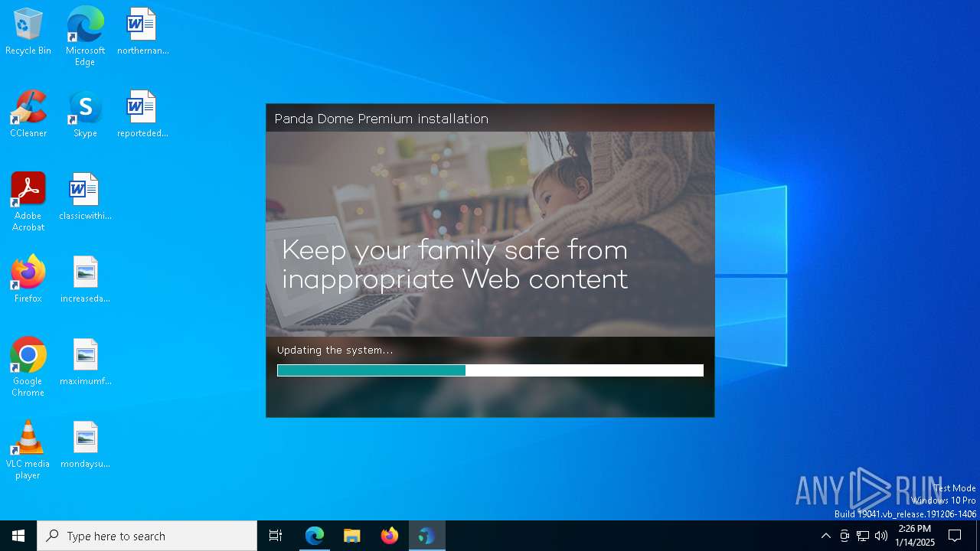Viewport: 980px width, 551px height.
Task: Open the Meet Now tray icon
Action: pos(844,536)
